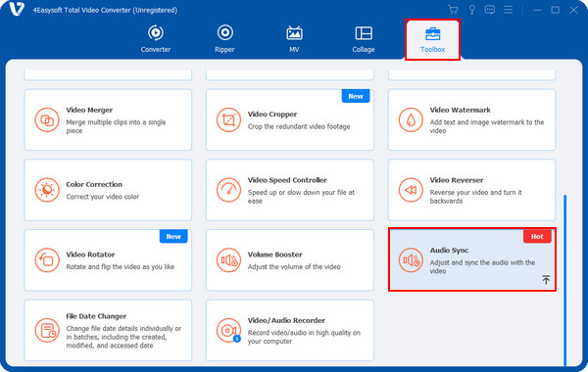The height and width of the screenshot is (372, 588).
Task: Click the app logo in title bar
Action: pos(17,9)
